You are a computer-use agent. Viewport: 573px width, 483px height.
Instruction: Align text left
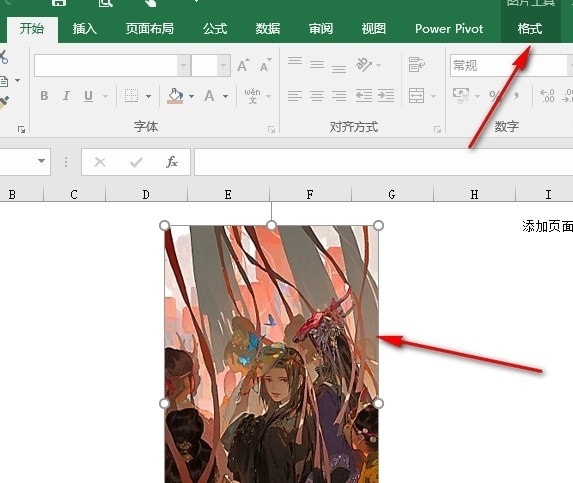click(295, 96)
